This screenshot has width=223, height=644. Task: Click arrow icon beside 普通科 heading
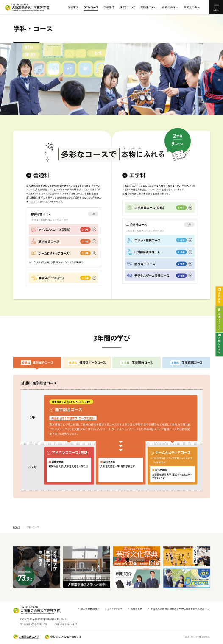tap(29, 175)
